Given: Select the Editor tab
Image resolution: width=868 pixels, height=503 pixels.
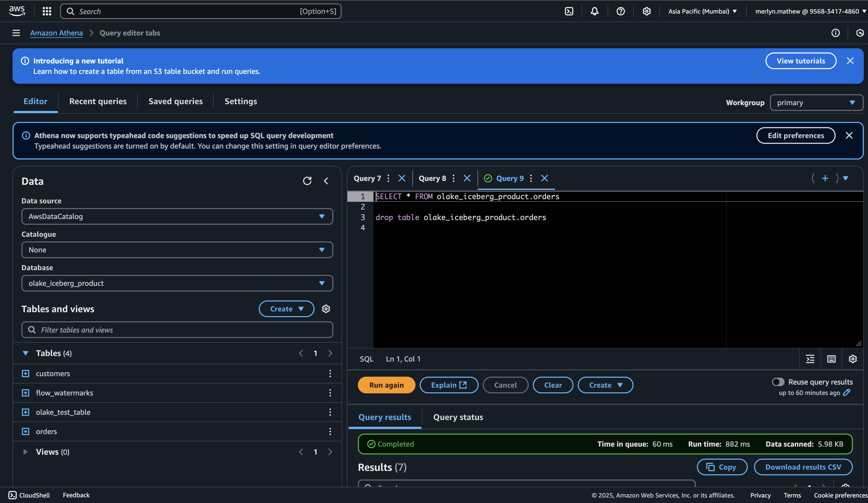Looking at the screenshot, I should 35,101.
